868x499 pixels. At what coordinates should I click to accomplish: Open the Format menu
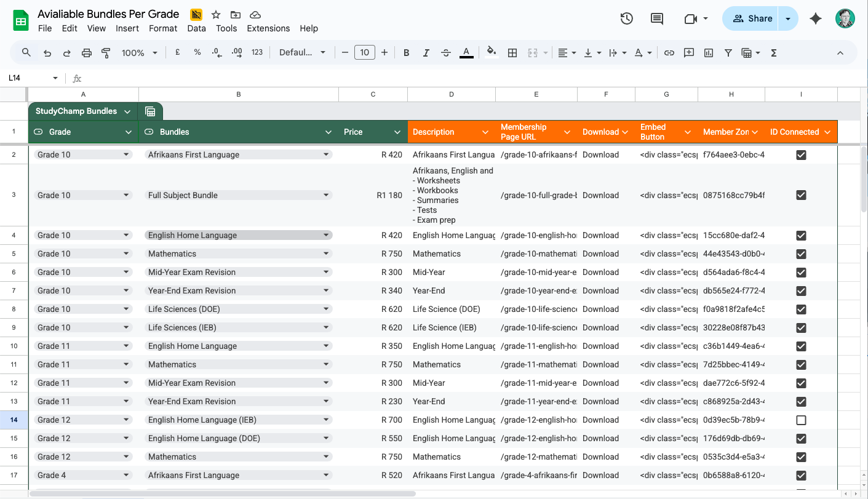pos(163,28)
